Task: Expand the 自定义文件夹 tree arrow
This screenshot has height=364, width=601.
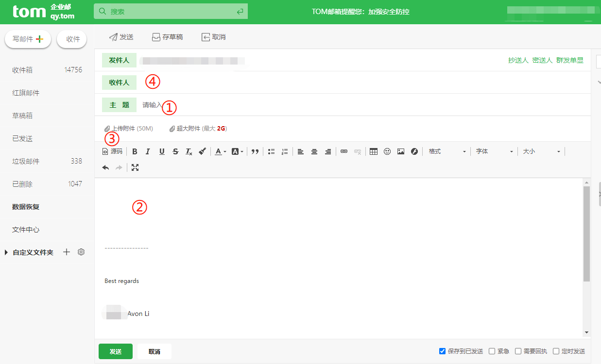Action: (6, 252)
